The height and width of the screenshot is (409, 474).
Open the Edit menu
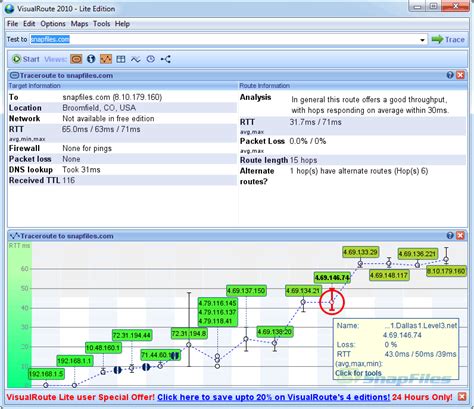tap(29, 24)
